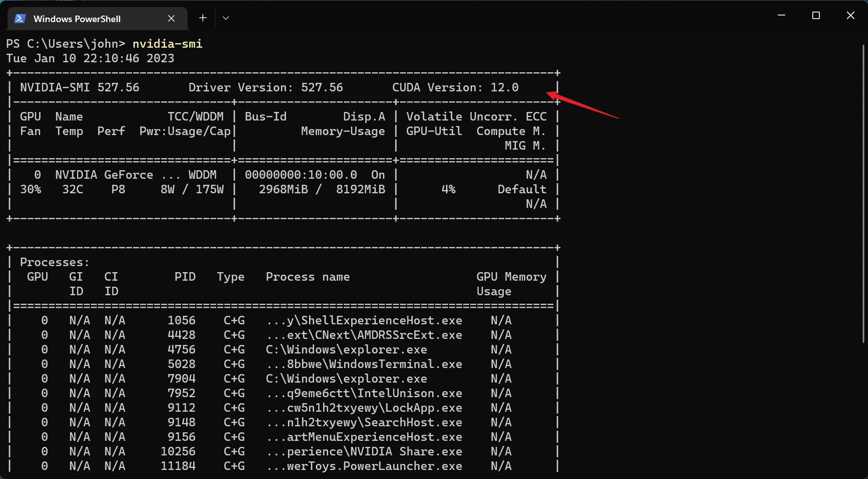Maximize the terminal window
The height and width of the screenshot is (479, 868).
[816, 16]
